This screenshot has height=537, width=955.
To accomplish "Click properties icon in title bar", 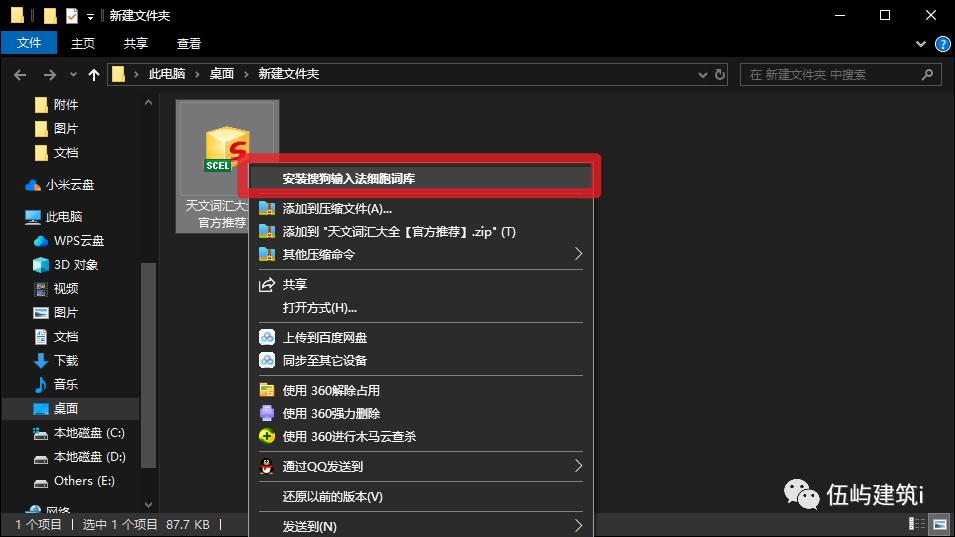I will 72,15.
